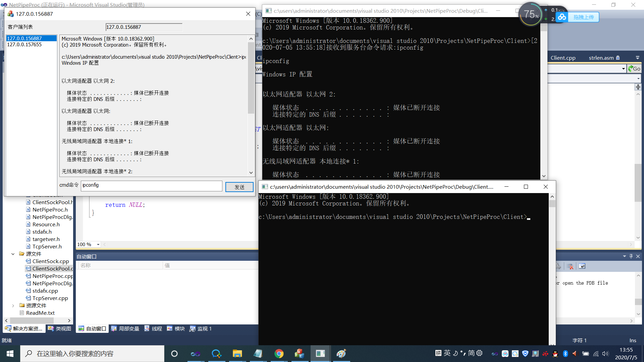Open the member dropdown below the Go bar
Image resolution: width=644 pixels, height=362 pixels.
coord(638,79)
